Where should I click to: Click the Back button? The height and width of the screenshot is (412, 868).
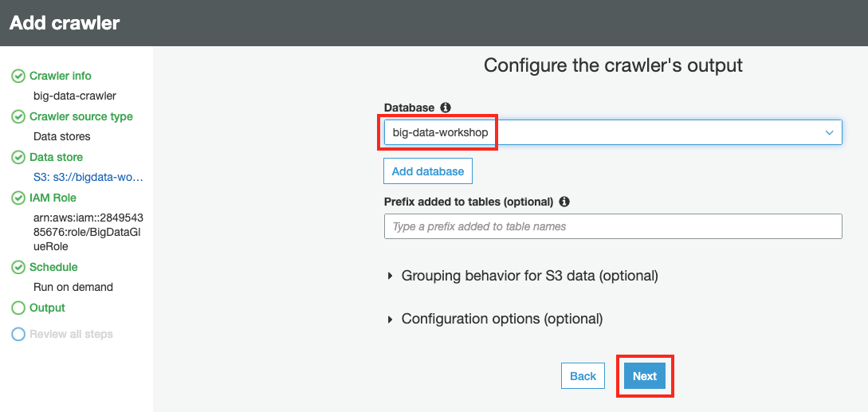point(583,376)
